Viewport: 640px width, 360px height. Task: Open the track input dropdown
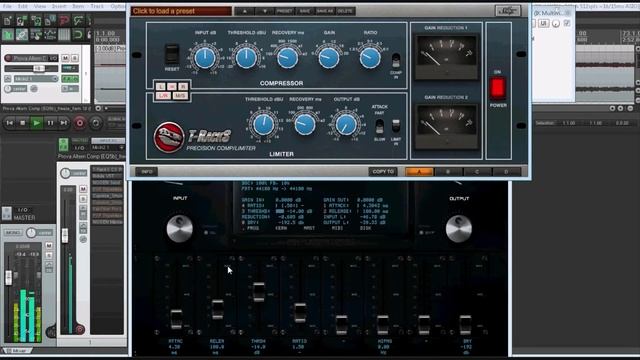pos(36,78)
